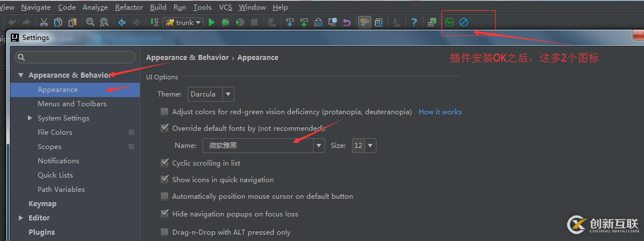This screenshot has height=241, width=644.
Task: Open Replace magnifier-with-A icon
Action: click(104, 22)
